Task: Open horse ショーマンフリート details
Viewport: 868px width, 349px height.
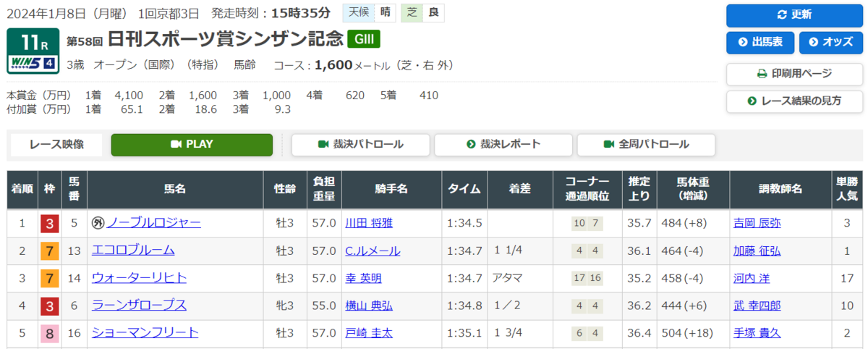Action: point(145,333)
